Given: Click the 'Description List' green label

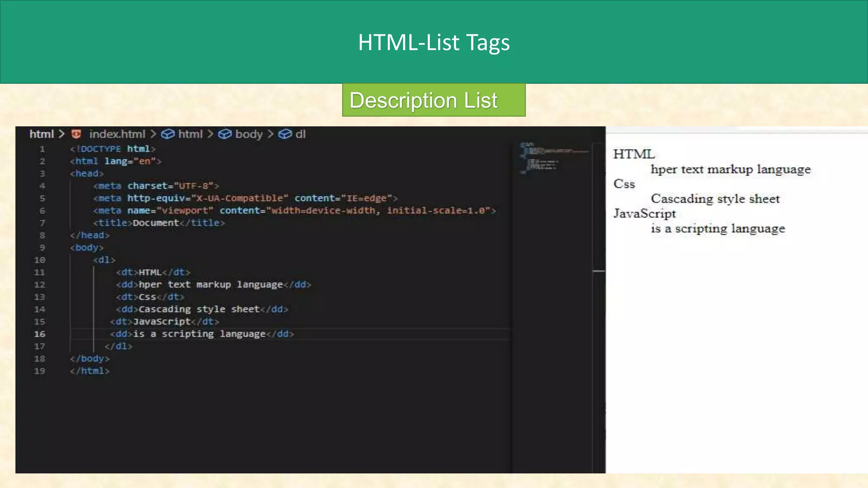Looking at the screenshot, I should 434,100.
